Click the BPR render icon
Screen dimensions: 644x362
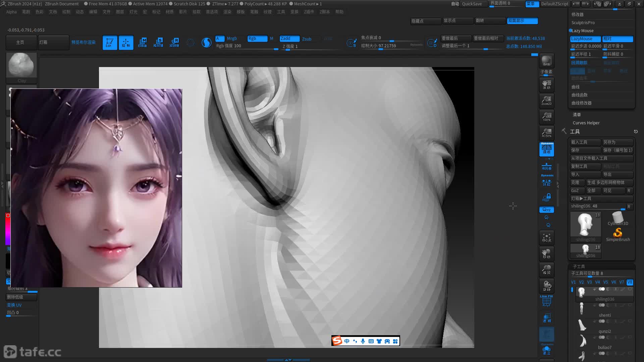(546, 61)
